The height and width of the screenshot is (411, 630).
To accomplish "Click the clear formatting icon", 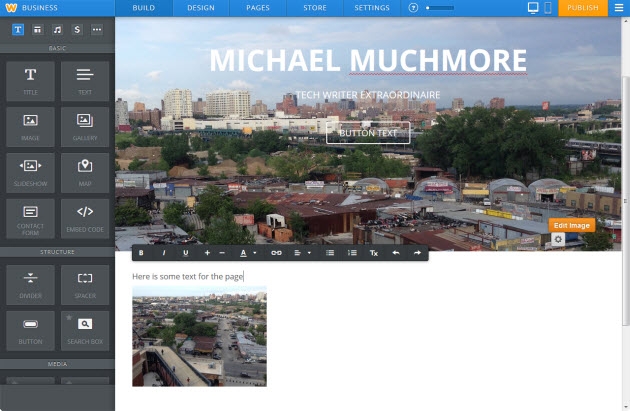I will [x=373, y=253].
